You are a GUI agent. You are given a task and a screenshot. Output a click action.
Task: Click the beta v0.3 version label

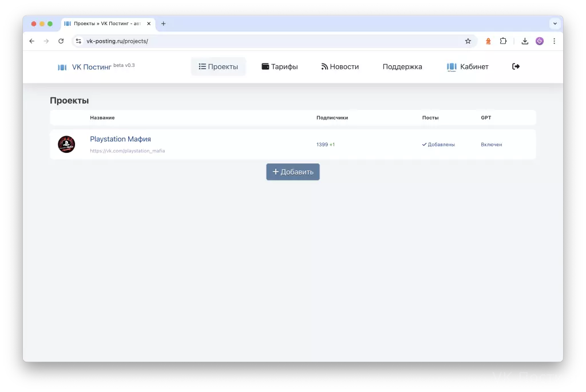(124, 65)
